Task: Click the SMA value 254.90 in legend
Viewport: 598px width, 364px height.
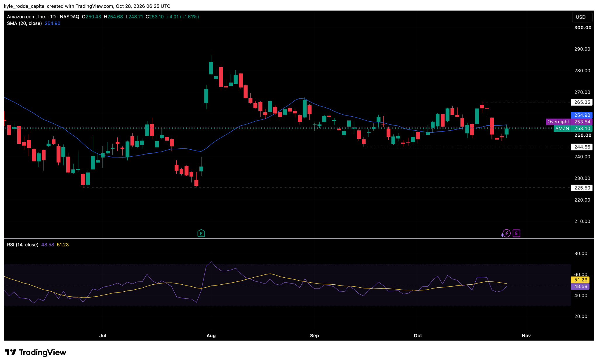Action: click(53, 23)
